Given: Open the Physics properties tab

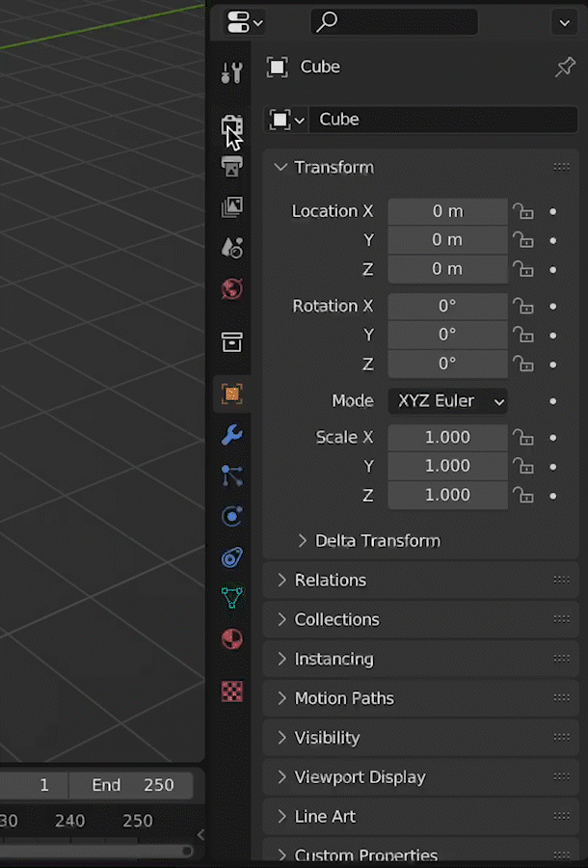Looking at the screenshot, I should coord(231,516).
